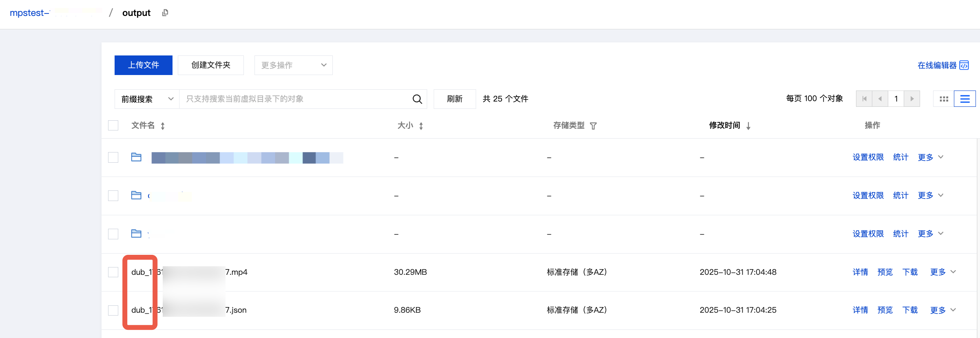This screenshot has width=980, height=338.
Task: Go to the first page
Action: click(x=864, y=99)
